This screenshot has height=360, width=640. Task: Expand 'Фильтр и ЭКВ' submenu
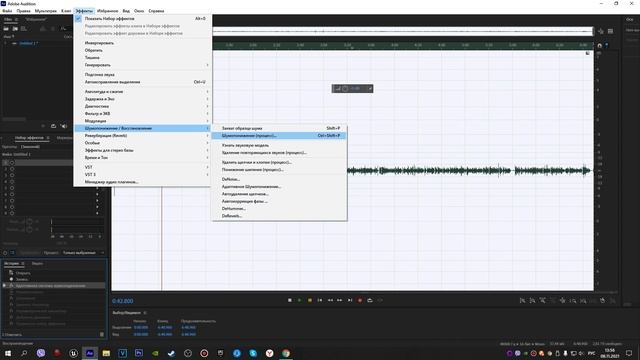coord(142,113)
